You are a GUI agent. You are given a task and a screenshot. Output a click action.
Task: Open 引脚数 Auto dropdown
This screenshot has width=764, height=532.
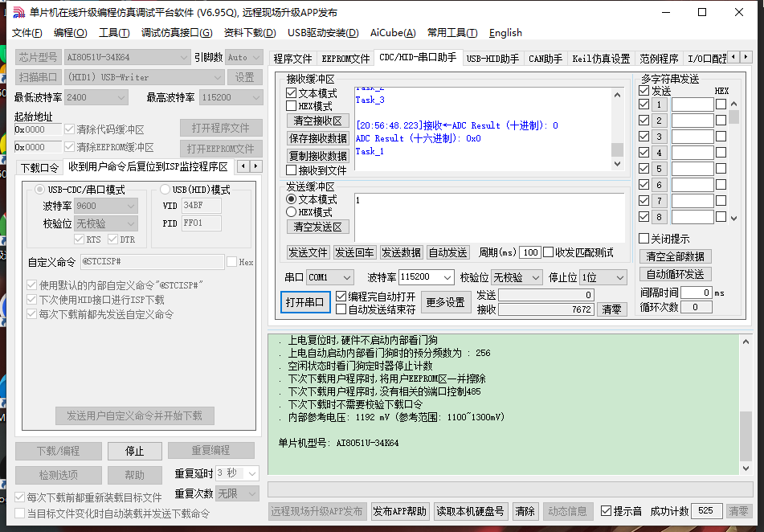pyautogui.click(x=244, y=57)
